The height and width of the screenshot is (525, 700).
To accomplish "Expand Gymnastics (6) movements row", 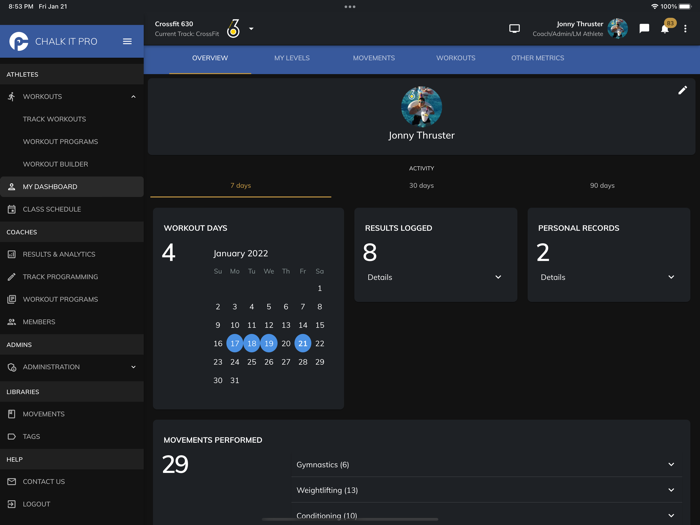I will point(487,465).
